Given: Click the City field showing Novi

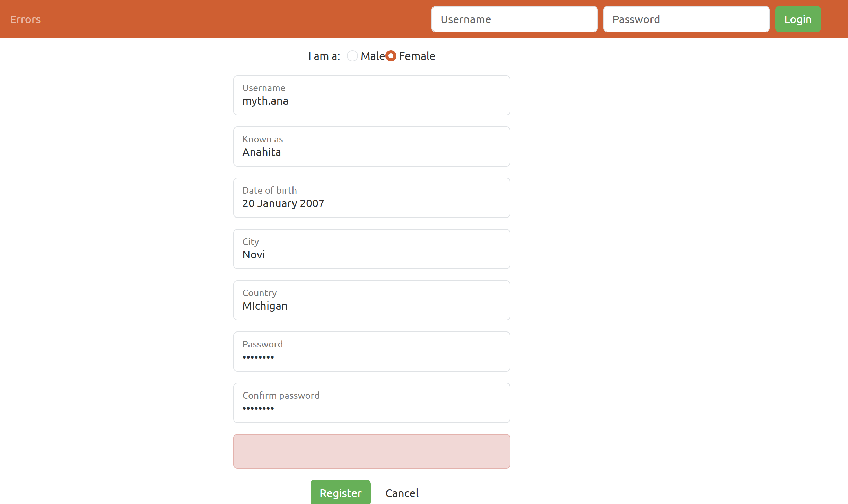Looking at the screenshot, I should click(x=371, y=249).
